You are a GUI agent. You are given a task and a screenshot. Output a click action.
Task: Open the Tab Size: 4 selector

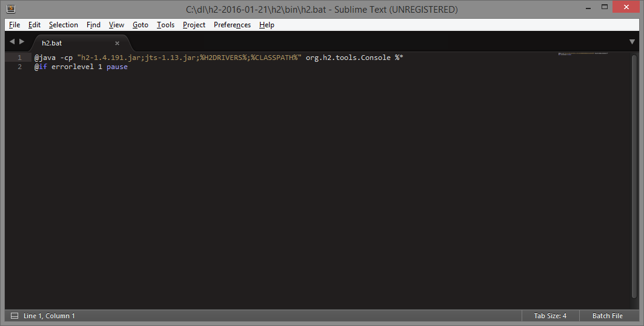click(550, 316)
